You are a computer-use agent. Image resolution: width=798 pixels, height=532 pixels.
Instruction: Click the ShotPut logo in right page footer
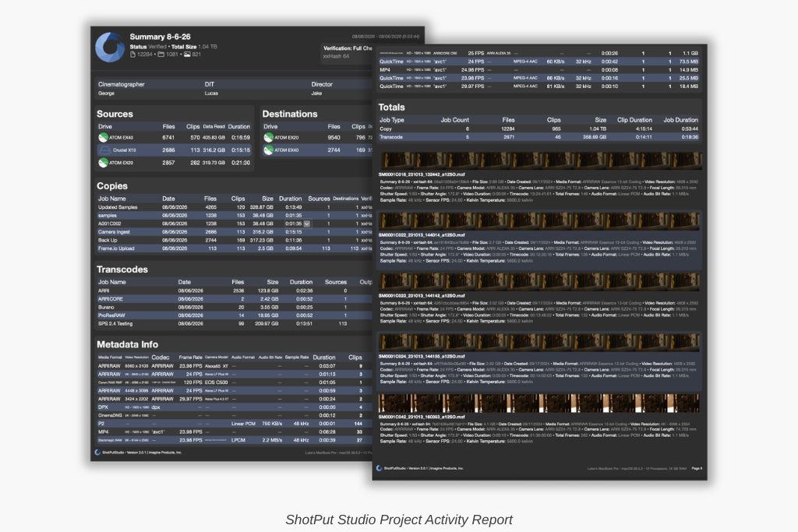click(380, 468)
